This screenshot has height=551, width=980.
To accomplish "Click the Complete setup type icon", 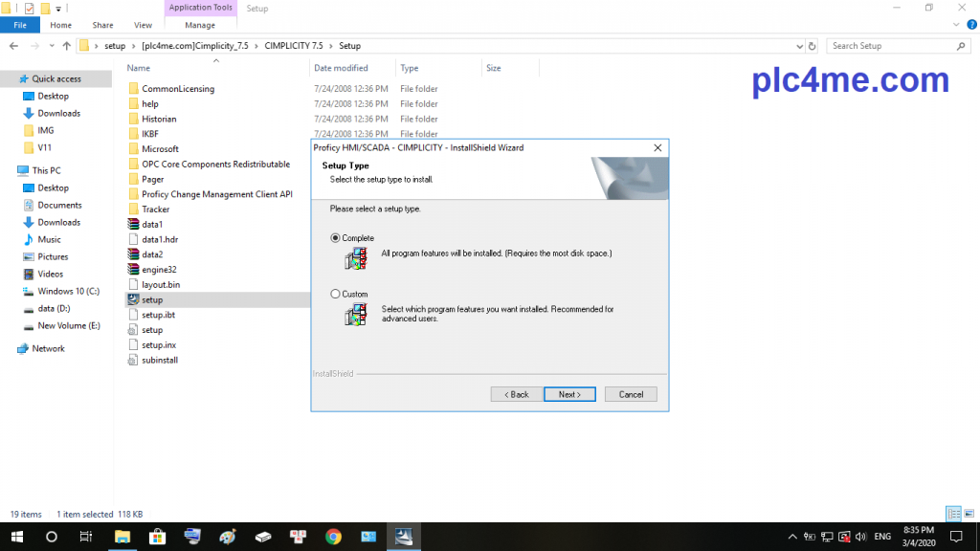I will pyautogui.click(x=356, y=258).
